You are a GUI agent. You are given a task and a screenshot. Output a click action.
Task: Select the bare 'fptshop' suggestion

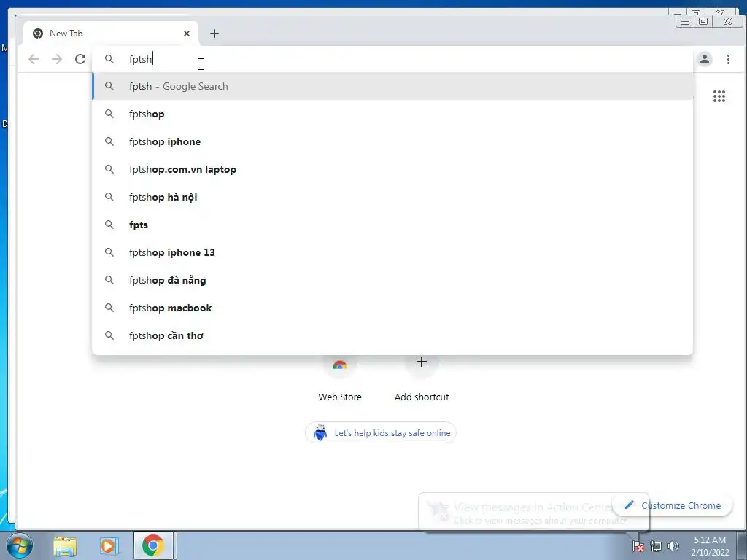392,114
